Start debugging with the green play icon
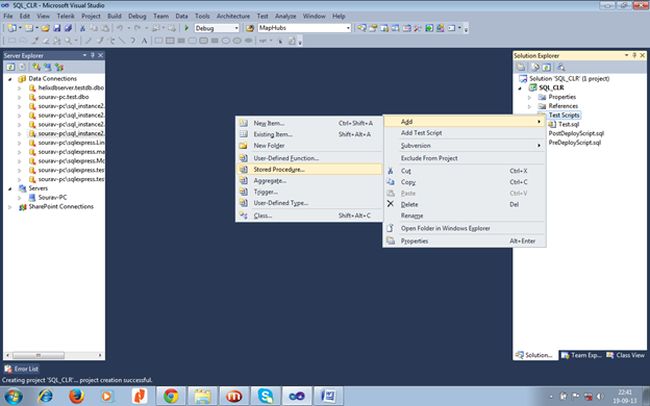650x406 pixels. coord(186,28)
